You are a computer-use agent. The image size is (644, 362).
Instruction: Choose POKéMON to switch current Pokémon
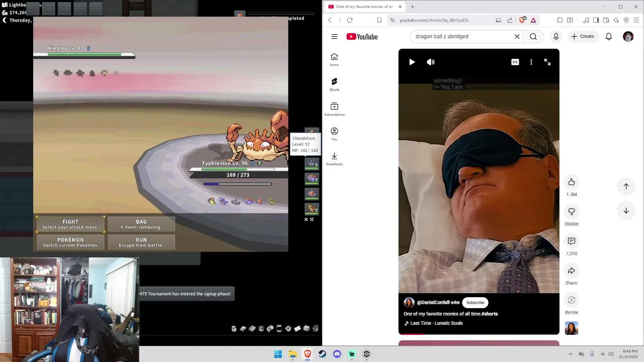tap(70, 242)
